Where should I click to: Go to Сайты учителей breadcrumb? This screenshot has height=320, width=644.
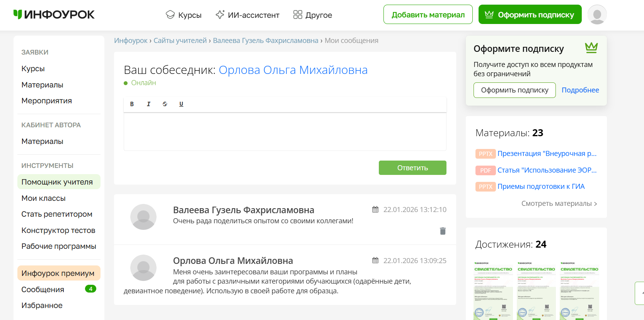[180, 41]
